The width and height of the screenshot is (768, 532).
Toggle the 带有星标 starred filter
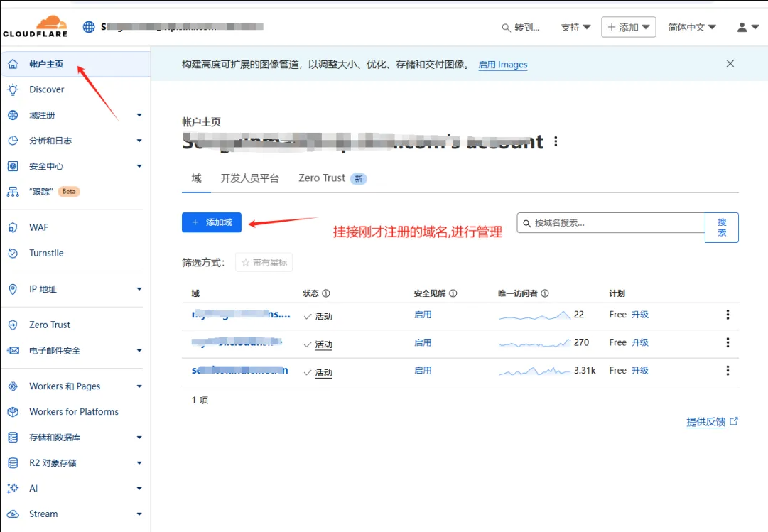264,263
